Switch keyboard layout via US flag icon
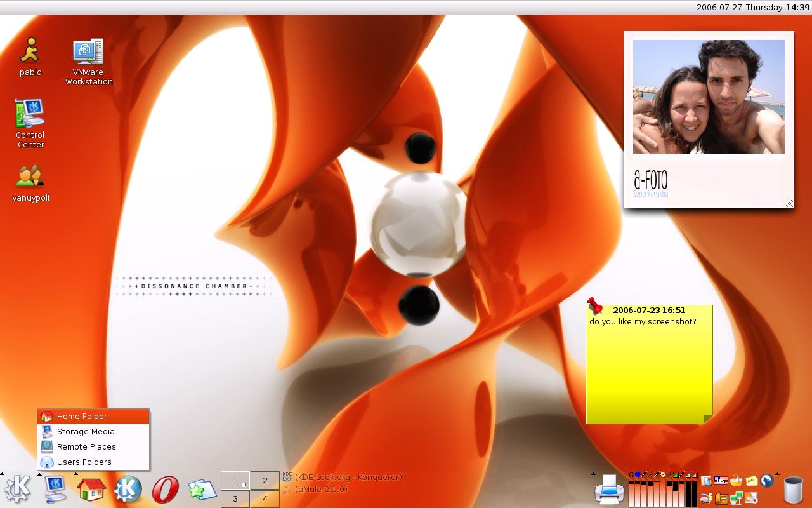Viewport: 812px width, 508px height. pyautogui.click(x=721, y=481)
